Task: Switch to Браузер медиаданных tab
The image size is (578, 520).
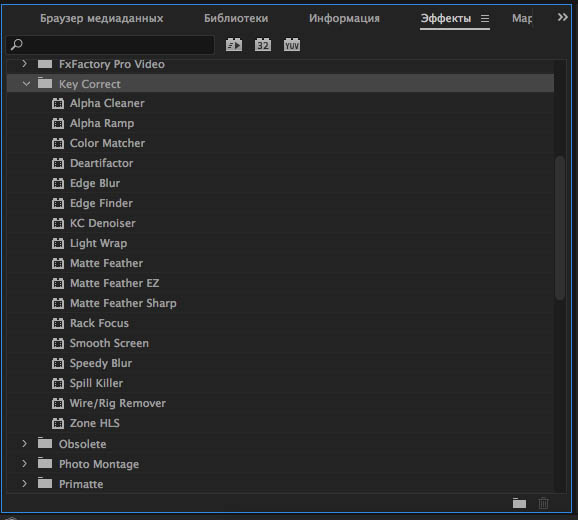Action: (102, 18)
